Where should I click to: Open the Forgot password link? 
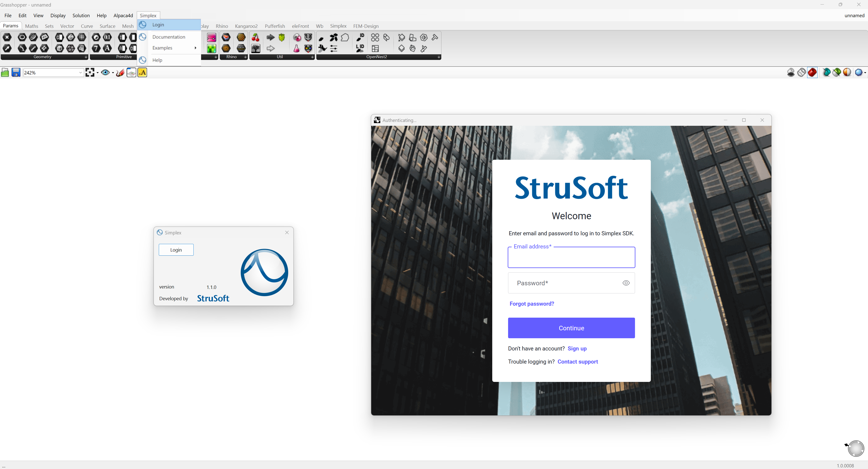pyautogui.click(x=531, y=304)
